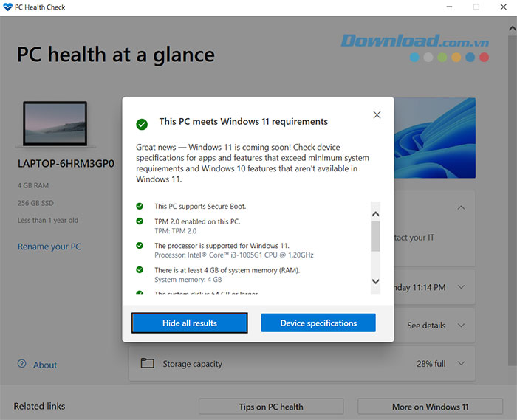Click the Storage capacity folder icon
517x420 pixels.
click(x=147, y=363)
